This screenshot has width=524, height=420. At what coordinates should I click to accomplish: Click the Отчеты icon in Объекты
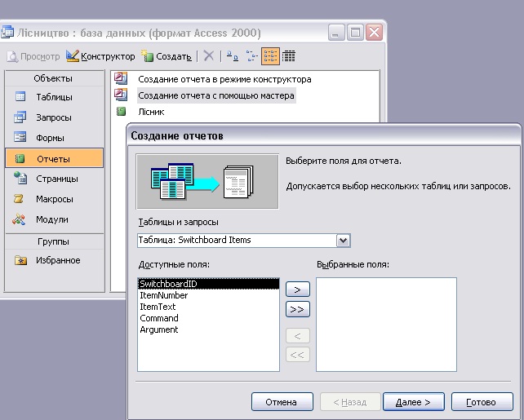tap(20, 158)
